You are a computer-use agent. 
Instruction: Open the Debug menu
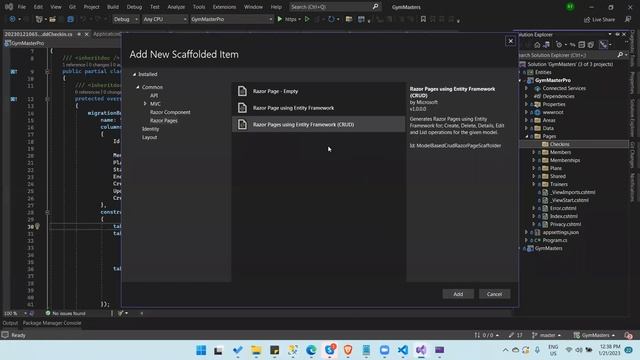click(x=134, y=7)
